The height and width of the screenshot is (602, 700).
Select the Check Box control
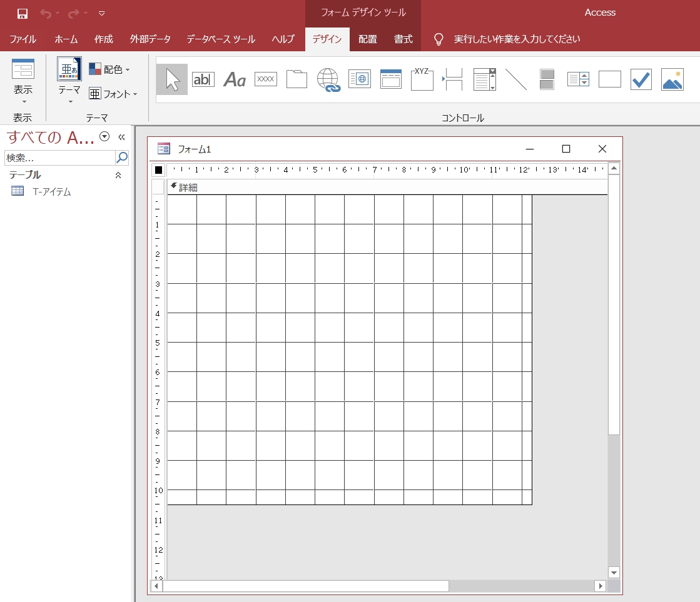coord(641,79)
